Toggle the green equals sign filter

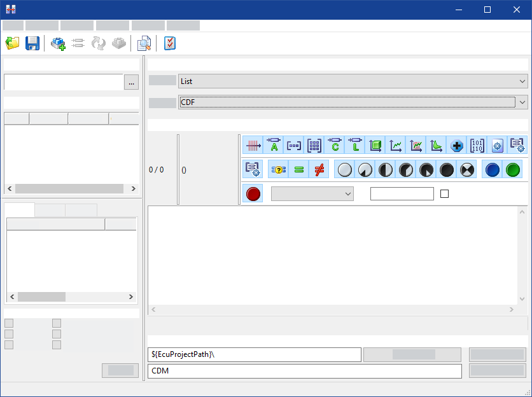tap(299, 169)
